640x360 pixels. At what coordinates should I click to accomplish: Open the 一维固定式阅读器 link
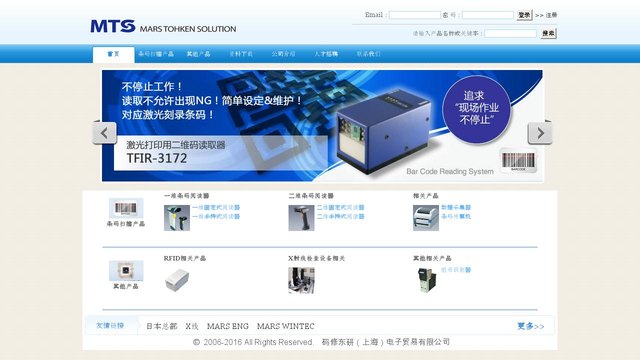coord(216,208)
